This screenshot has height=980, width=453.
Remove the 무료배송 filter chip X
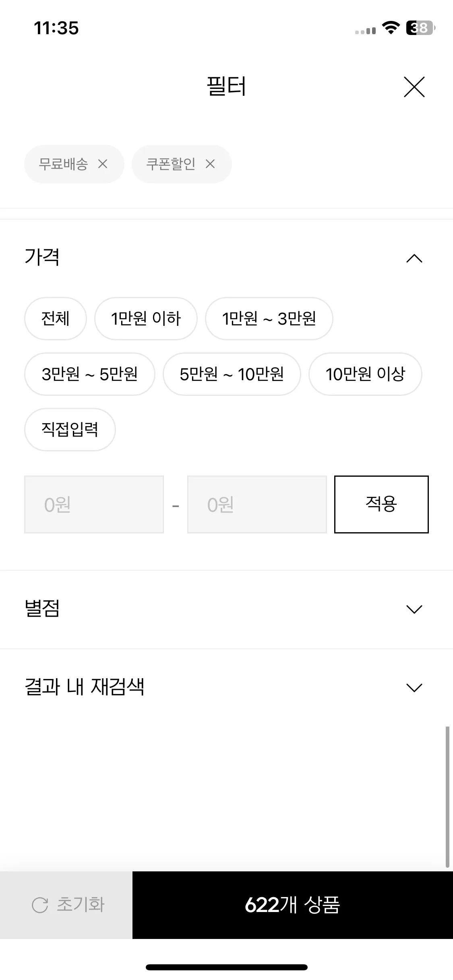tap(103, 164)
